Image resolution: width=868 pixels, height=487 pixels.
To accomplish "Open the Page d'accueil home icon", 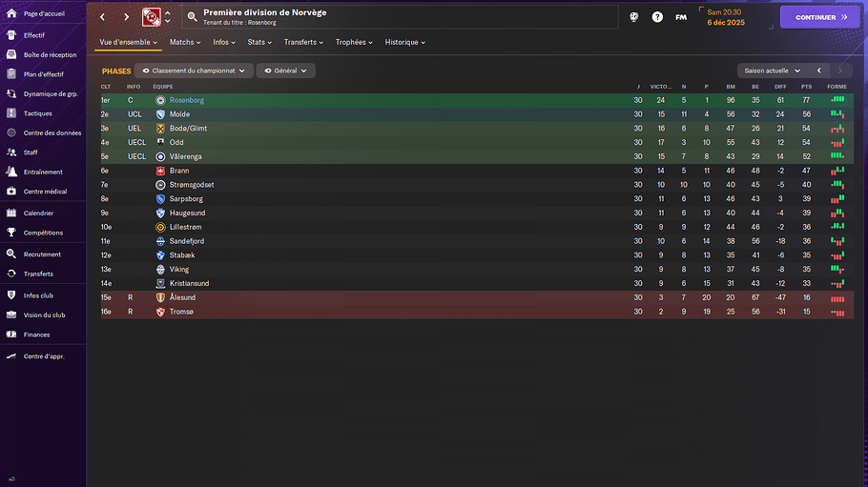I will coord(10,14).
